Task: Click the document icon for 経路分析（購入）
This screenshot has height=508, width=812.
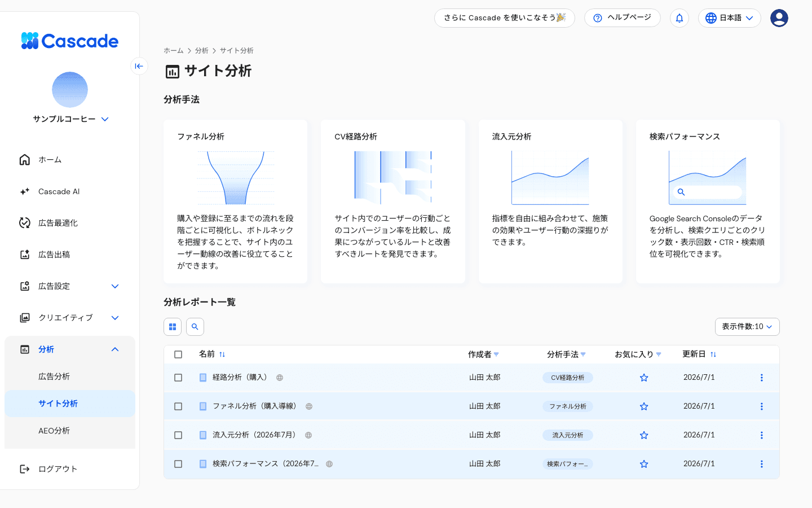Action: [x=203, y=378]
